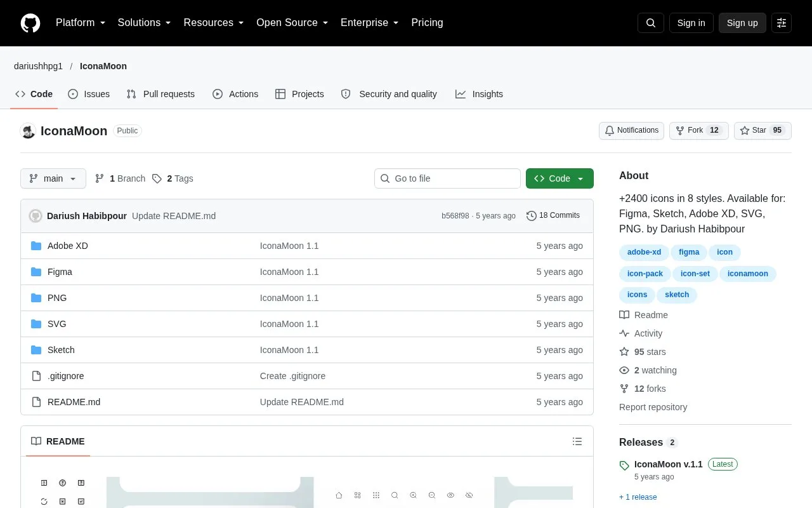This screenshot has height=508, width=812.
Task: Click the Activity pulse icon
Action: pos(624,333)
